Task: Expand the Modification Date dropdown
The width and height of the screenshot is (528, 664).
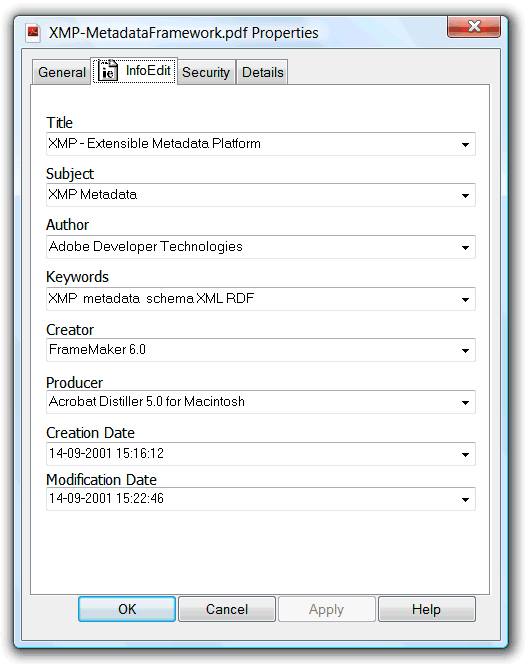Action: click(x=465, y=500)
